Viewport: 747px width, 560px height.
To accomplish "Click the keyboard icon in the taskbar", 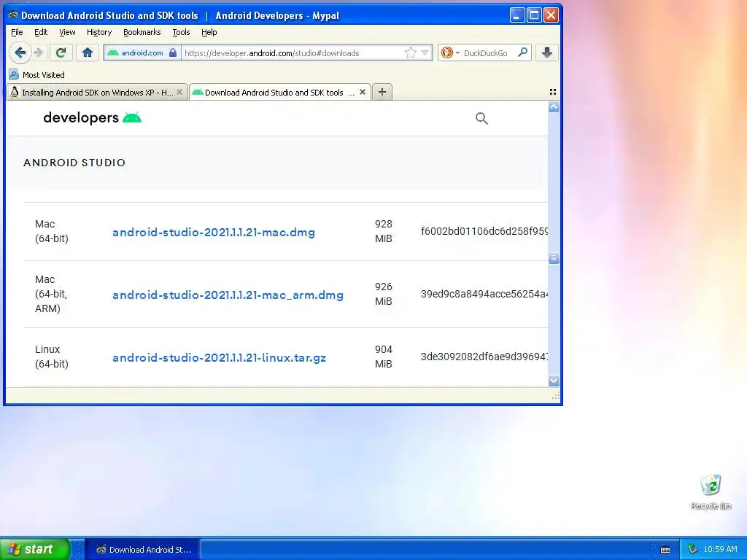I will click(665, 550).
